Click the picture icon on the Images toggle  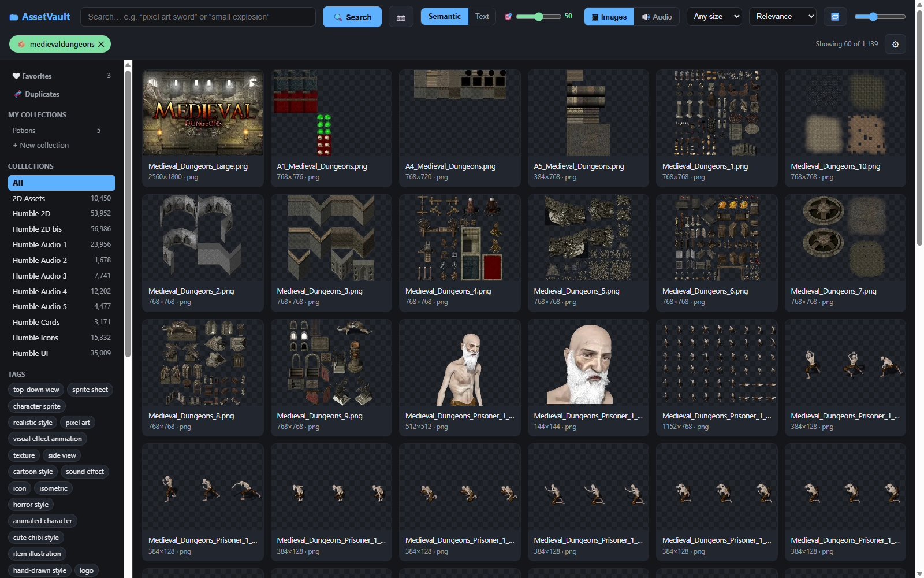click(x=595, y=17)
